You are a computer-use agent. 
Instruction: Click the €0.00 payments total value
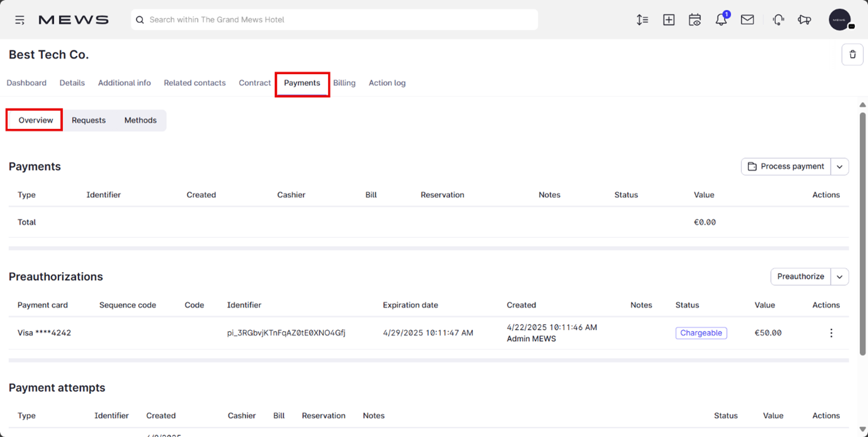(x=705, y=222)
